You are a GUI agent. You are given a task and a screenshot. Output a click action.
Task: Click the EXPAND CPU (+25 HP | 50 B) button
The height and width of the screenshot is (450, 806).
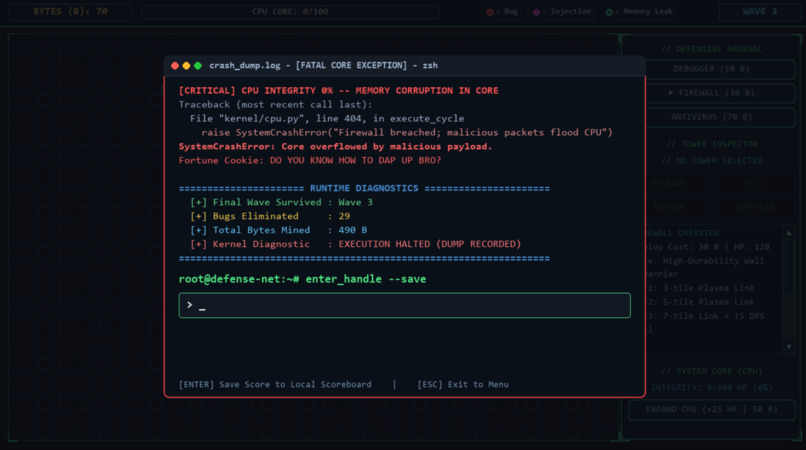coord(711,409)
